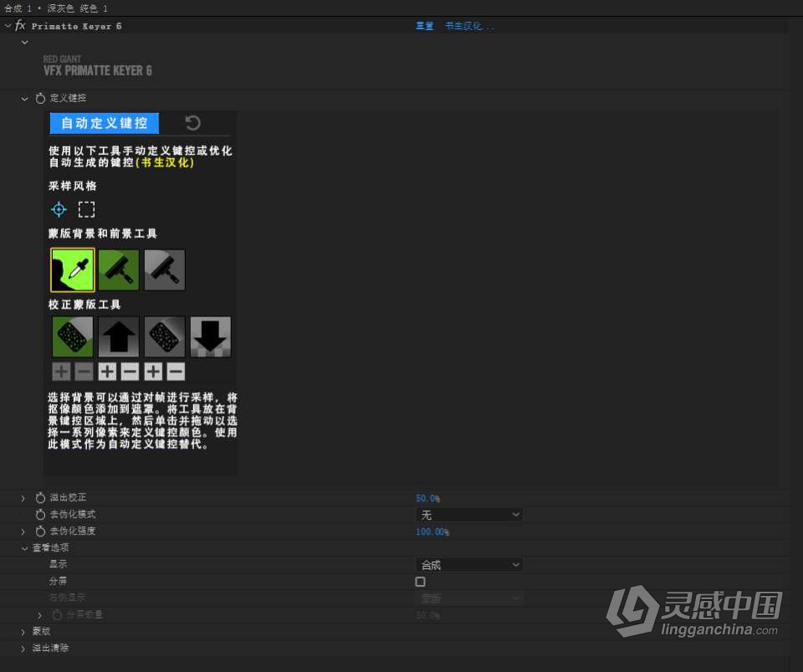Toggle the fx switch for Primatte Keyer 6
Image resolution: width=803 pixels, height=672 pixels.
point(20,25)
